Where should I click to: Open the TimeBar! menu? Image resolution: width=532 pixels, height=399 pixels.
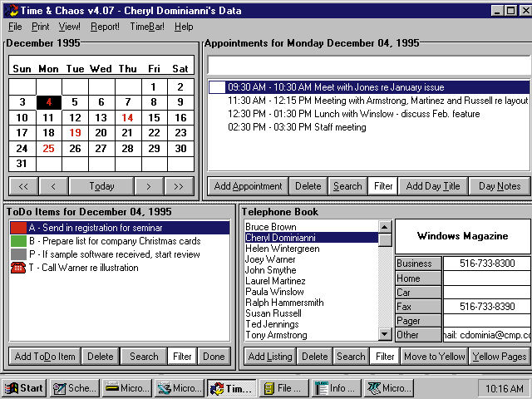point(146,27)
